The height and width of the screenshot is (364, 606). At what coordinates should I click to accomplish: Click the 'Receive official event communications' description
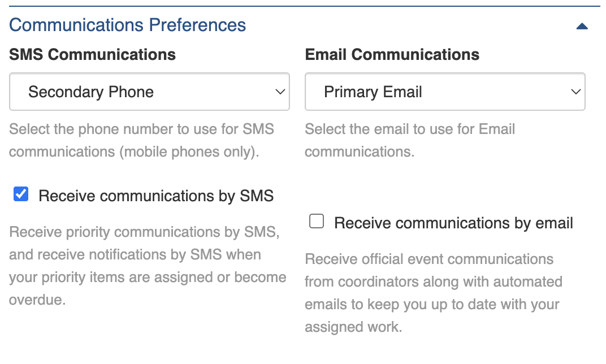point(429,259)
